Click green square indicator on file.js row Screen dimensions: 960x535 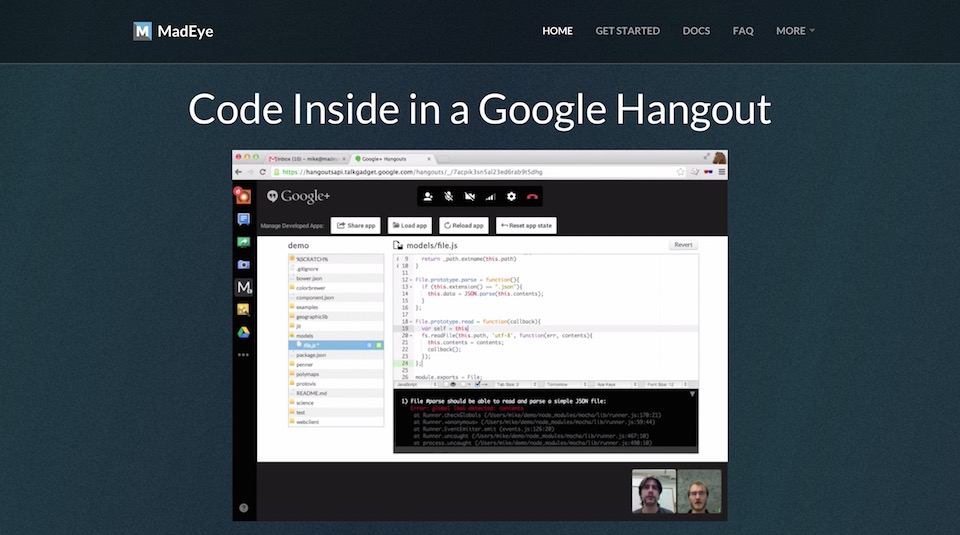pyautogui.click(x=379, y=345)
